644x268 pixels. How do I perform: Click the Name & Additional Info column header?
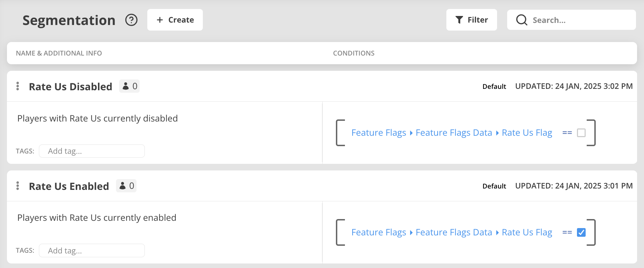pos(59,53)
